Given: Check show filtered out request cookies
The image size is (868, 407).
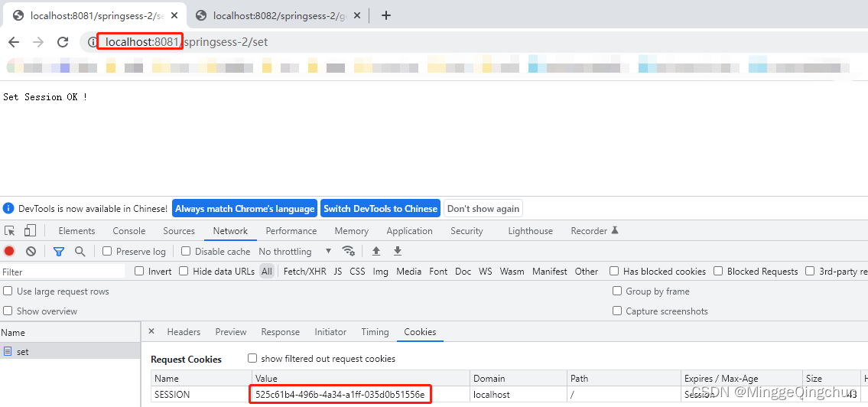Looking at the screenshot, I should [252, 358].
